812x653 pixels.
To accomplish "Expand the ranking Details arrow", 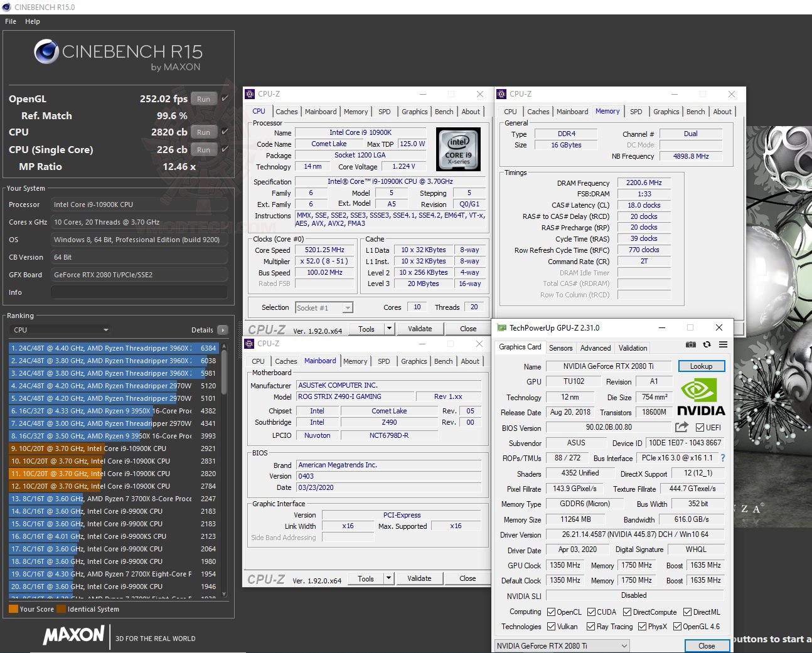I will [x=222, y=330].
